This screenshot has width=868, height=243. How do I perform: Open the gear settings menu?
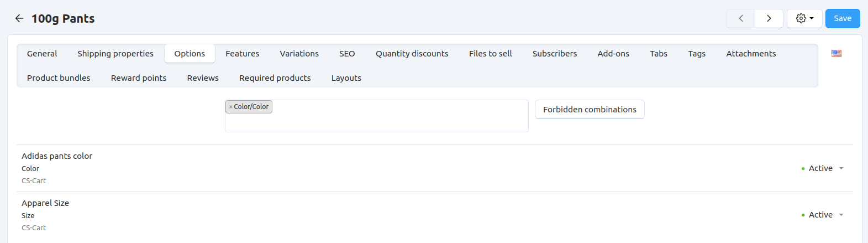tap(804, 18)
